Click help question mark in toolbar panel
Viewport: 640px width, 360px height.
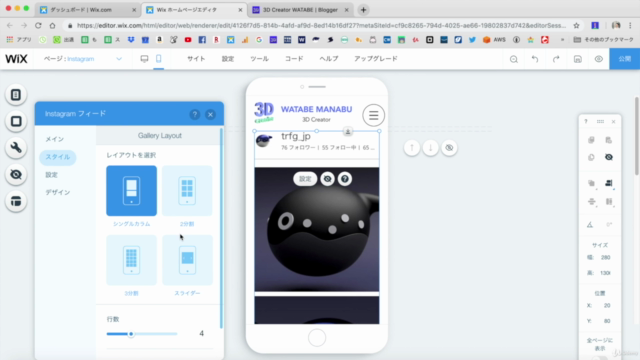coord(586,122)
